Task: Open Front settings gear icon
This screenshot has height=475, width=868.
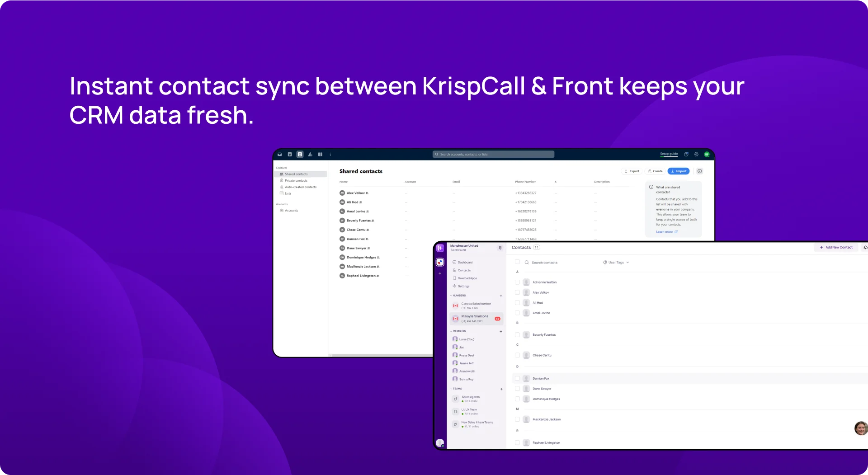Action: [x=696, y=154]
